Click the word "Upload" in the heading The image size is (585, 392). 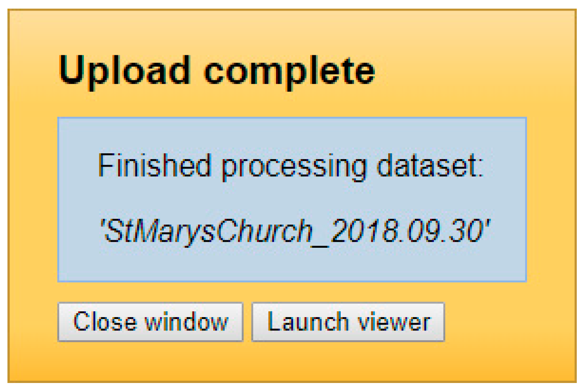tap(125, 71)
